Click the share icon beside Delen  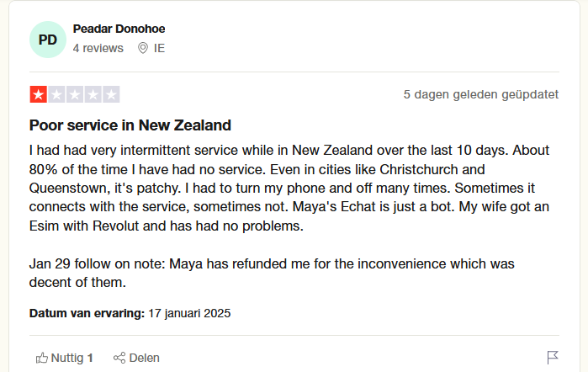pos(119,358)
